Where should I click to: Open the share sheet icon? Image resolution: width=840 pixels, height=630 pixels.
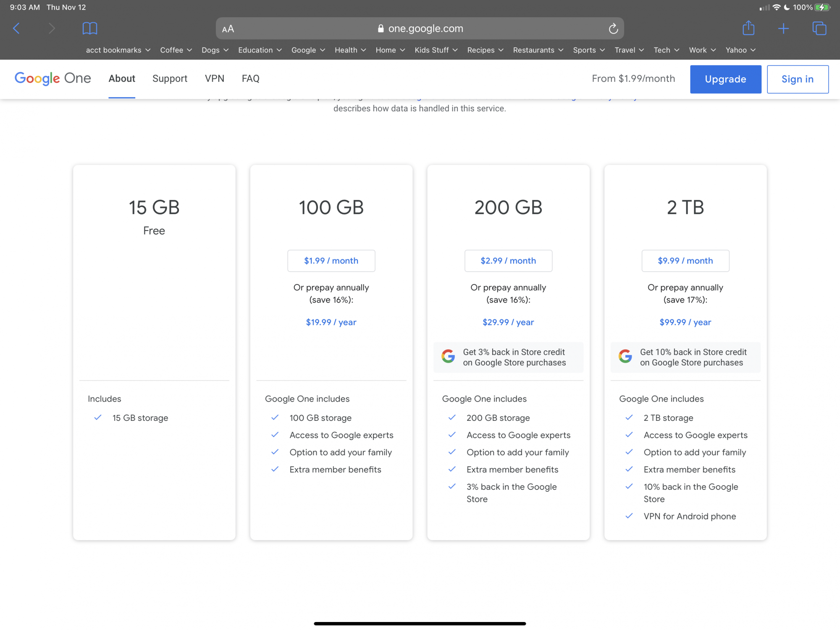[x=748, y=29]
